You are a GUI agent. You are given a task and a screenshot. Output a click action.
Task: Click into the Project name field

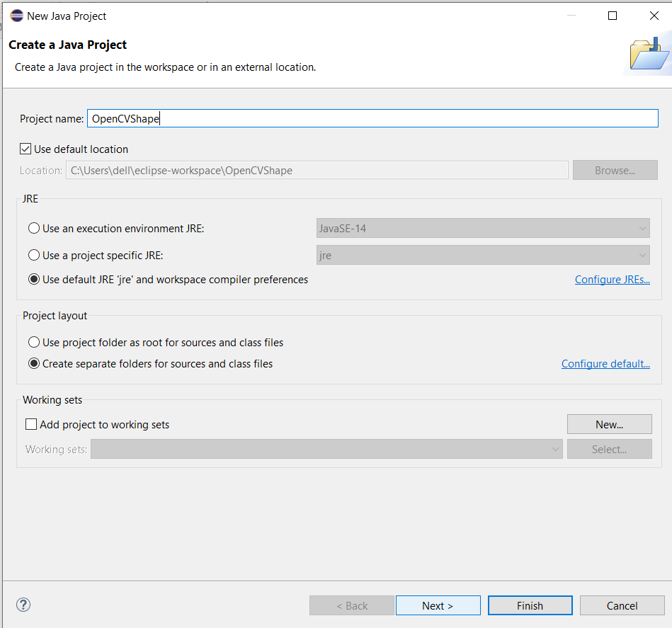click(372, 119)
